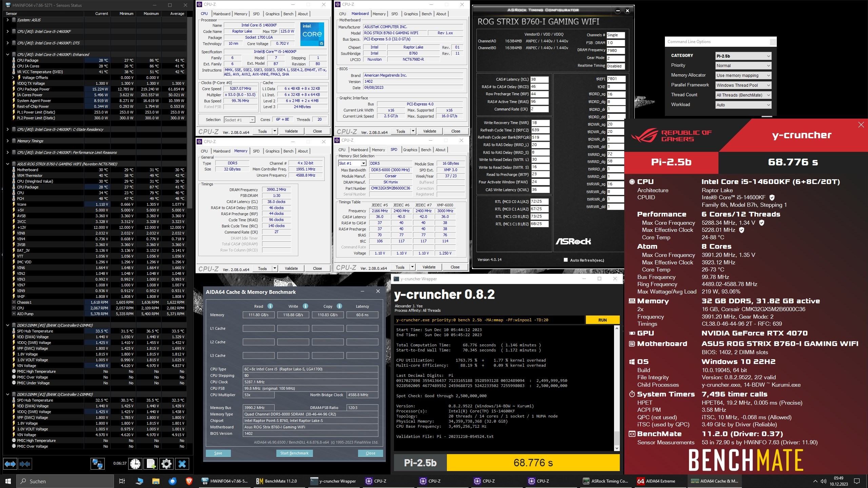Switch to HWiNFO64 taskbar item
This screenshot has width=868, height=488.
pyautogui.click(x=225, y=481)
